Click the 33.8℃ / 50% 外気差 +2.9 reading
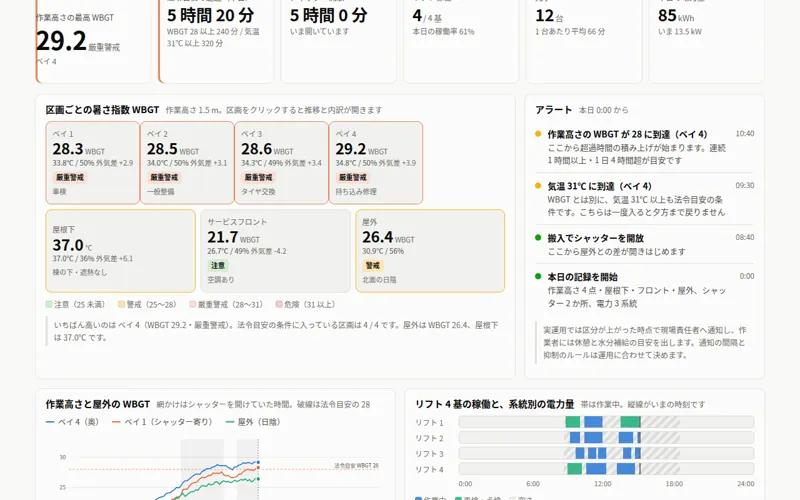Screen dimensions: 800x500 click(93, 163)
